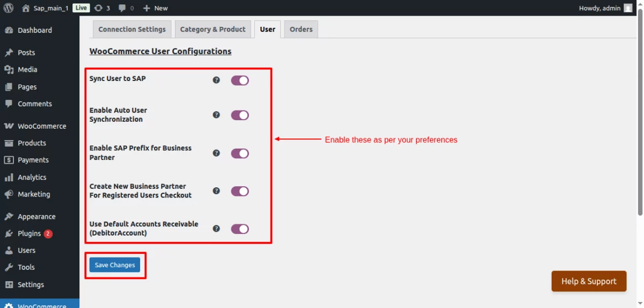The height and width of the screenshot is (308, 644).
Task: Click help icon for Enable Auto User Synchronization
Action: [216, 115]
